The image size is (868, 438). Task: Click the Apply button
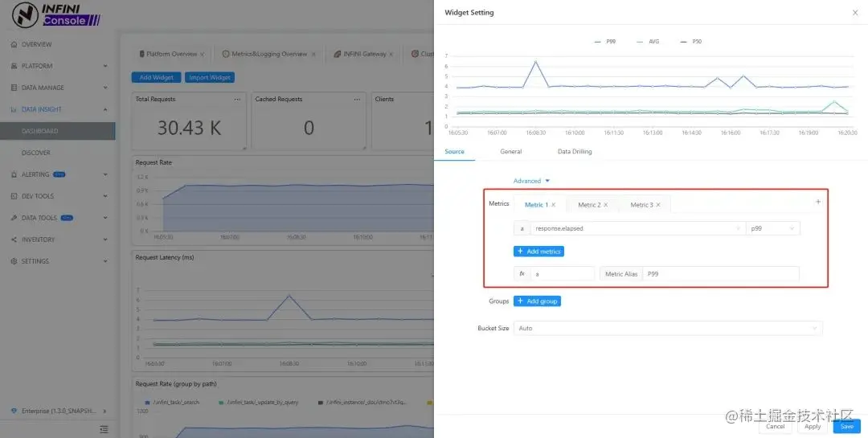[x=813, y=427]
